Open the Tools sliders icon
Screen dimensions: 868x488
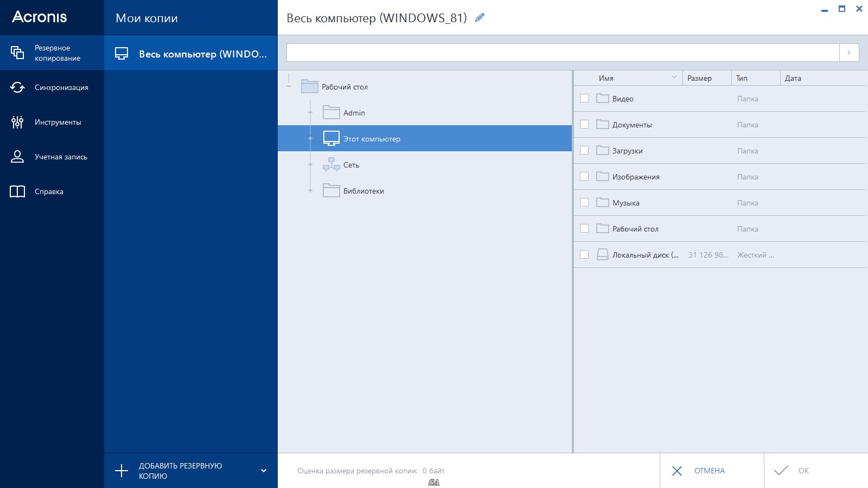[x=17, y=122]
